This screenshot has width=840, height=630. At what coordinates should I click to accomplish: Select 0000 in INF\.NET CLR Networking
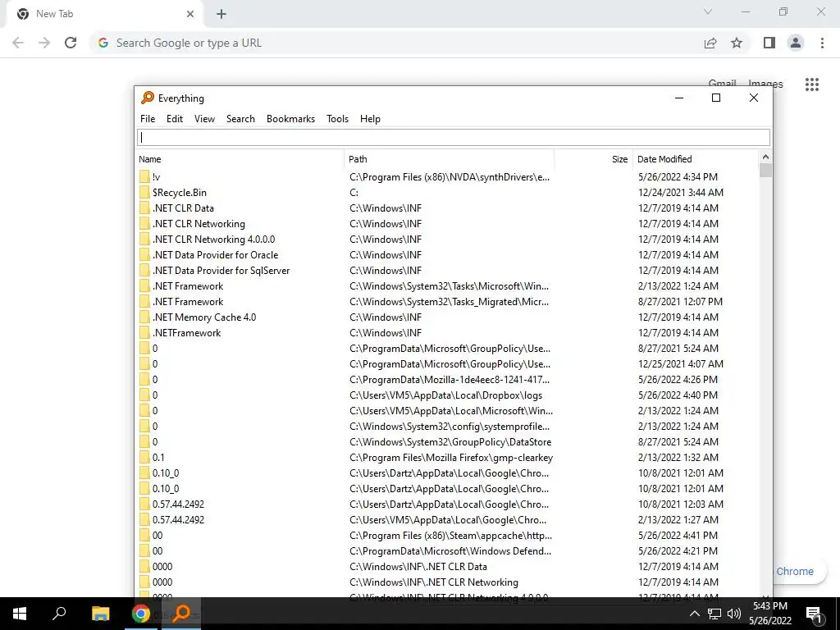[x=448, y=582]
